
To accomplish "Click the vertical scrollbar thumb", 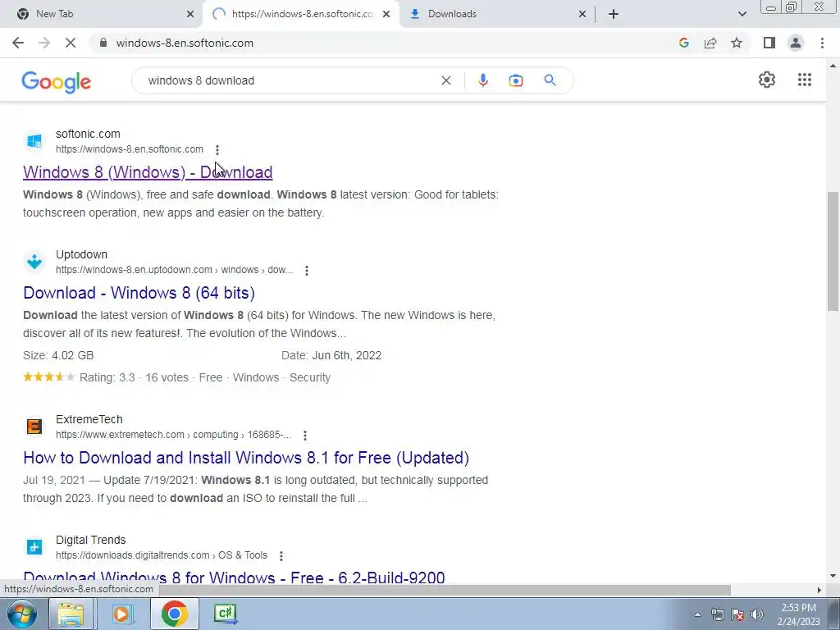I will pyautogui.click(x=833, y=251).
